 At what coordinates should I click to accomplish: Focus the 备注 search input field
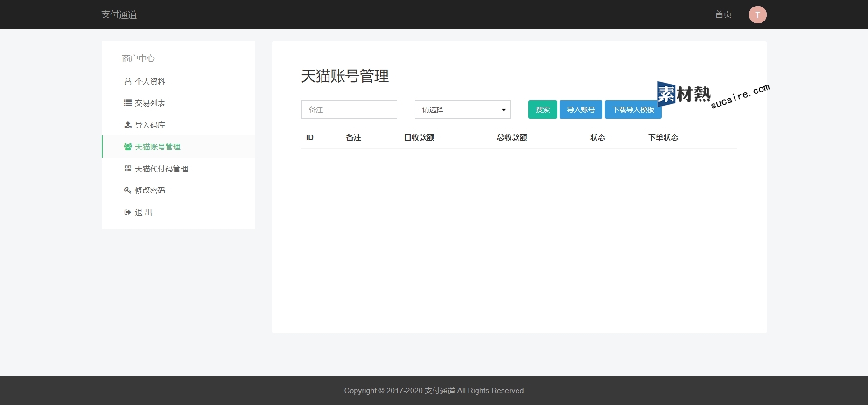point(349,109)
